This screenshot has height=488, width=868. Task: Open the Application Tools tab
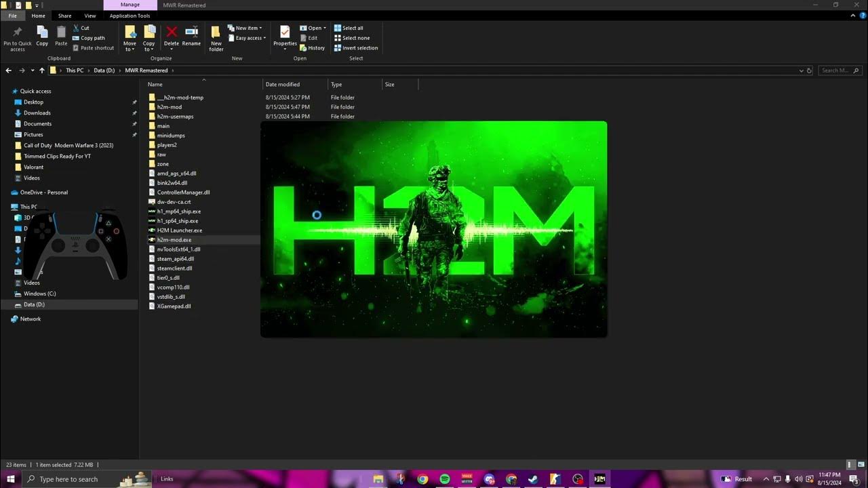click(130, 16)
